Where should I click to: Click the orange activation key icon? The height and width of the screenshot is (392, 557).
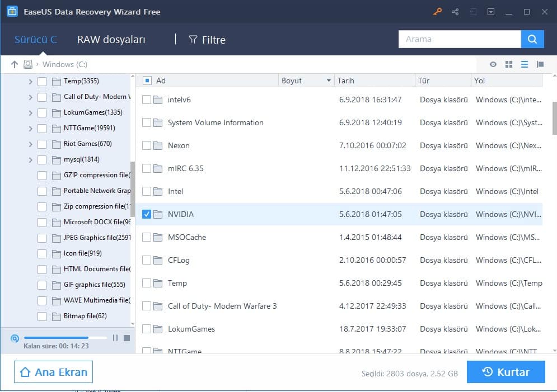tap(437, 12)
